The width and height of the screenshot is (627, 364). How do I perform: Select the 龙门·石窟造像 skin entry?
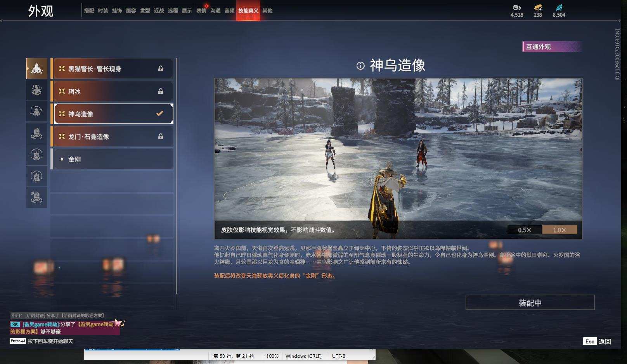[112, 136]
